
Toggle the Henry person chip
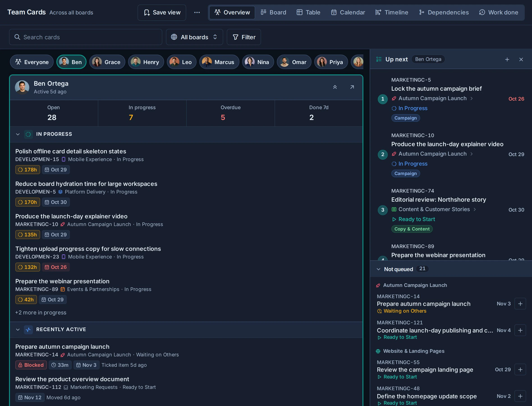[x=146, y=62]
